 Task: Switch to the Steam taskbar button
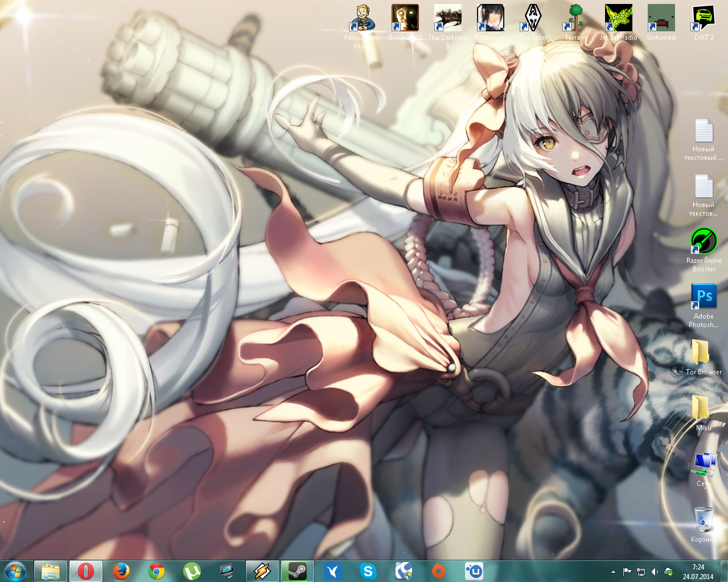(298, 571)
